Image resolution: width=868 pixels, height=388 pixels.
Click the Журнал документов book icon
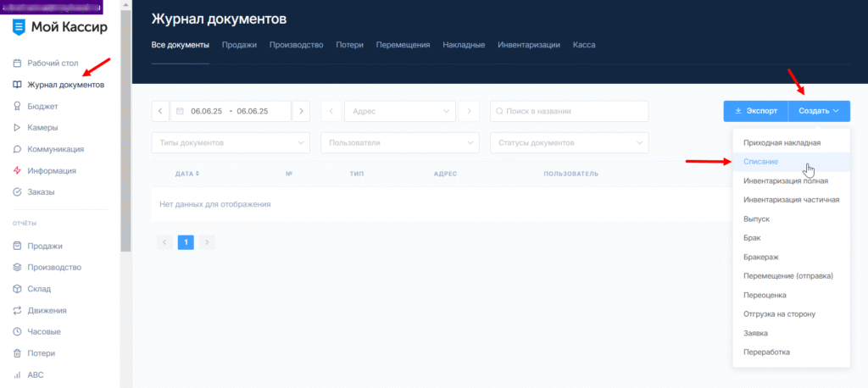point(17,85)
